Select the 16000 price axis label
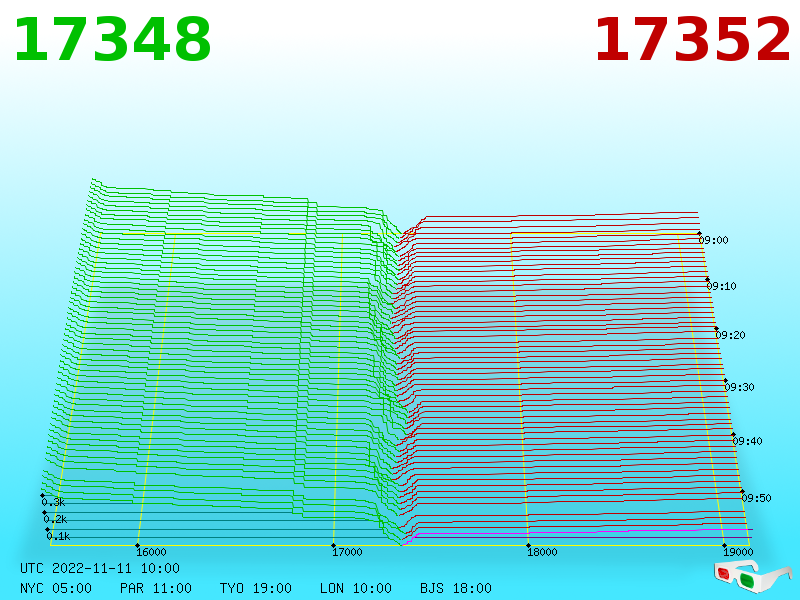The height and width of the screenshot is (600, 800). tap(151, 552)
